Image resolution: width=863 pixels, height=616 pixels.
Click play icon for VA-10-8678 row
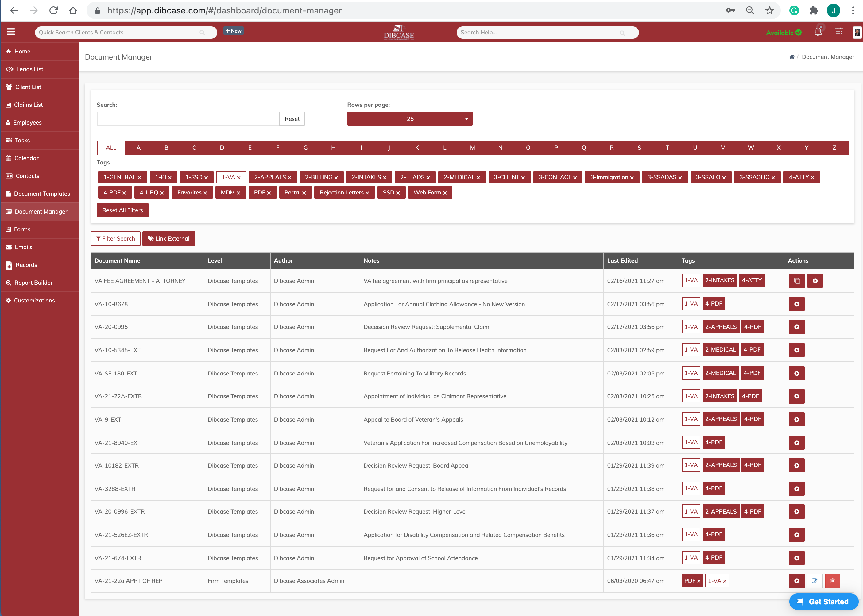tap(797, 304)
